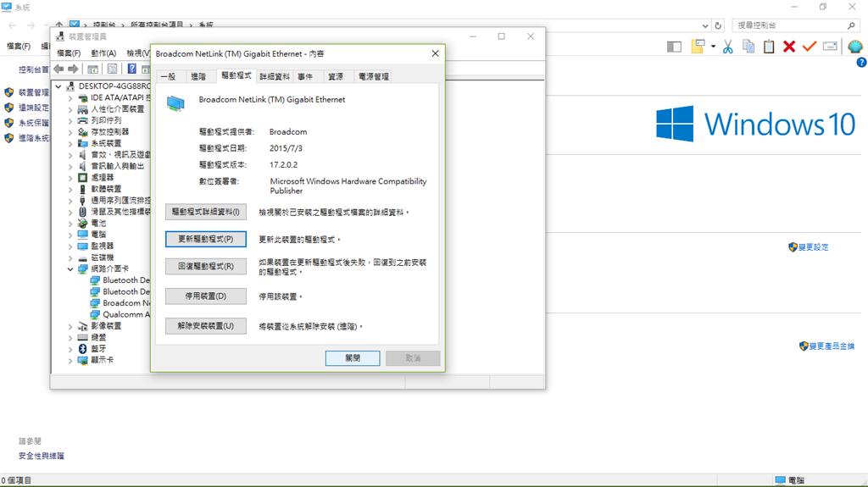
Task: Click the 更新驅動程式(P) button
Action: (x=206, y=239)
